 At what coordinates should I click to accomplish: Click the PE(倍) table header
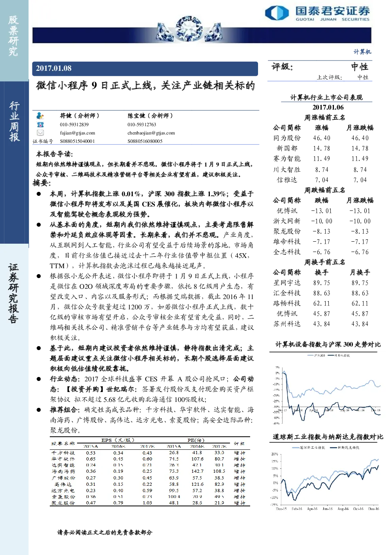click(196, 440)
